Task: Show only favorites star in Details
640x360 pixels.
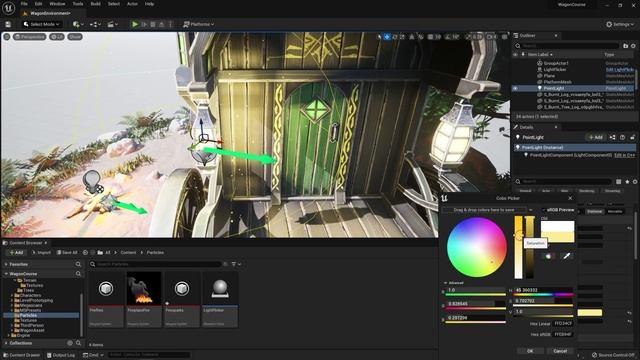Action: tap(627, 182)
